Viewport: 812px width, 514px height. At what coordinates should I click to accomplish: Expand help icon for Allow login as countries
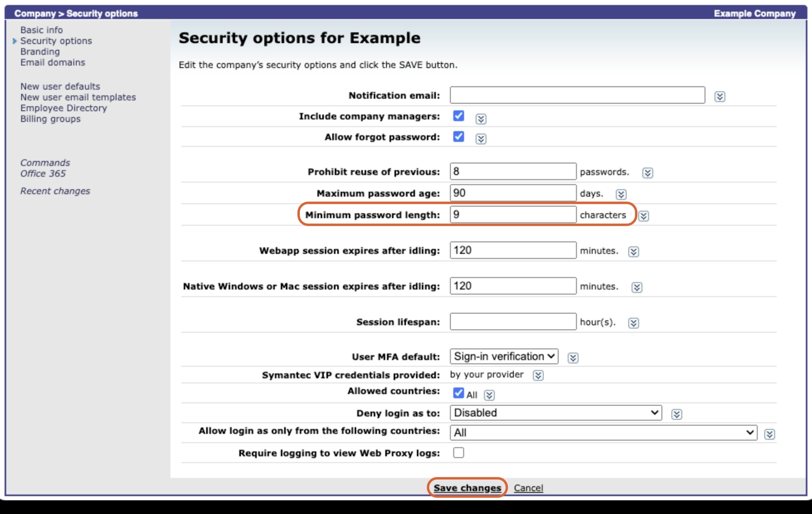[769, 434]
